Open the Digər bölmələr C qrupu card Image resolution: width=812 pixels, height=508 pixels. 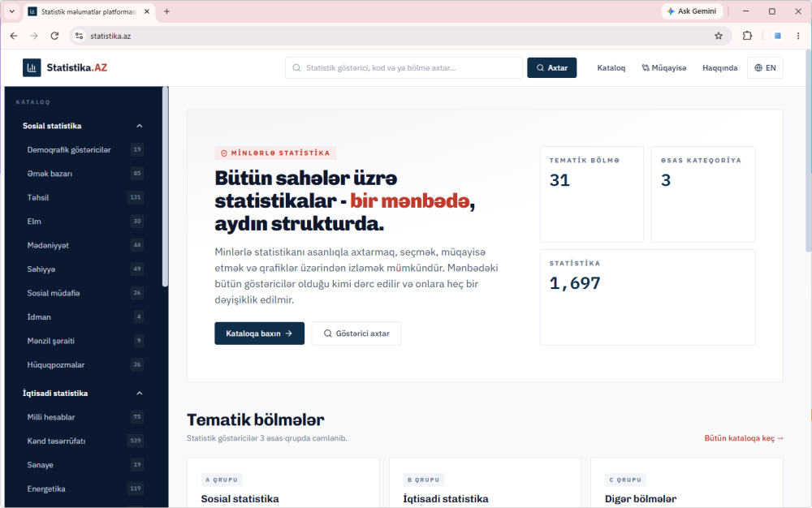pyautogui.click(x=687, y=483)
